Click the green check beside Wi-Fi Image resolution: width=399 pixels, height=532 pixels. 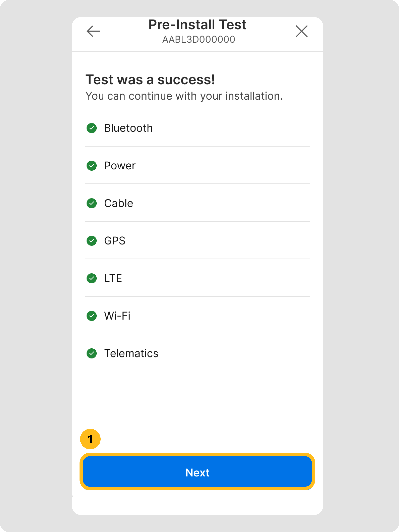[92, 316]
